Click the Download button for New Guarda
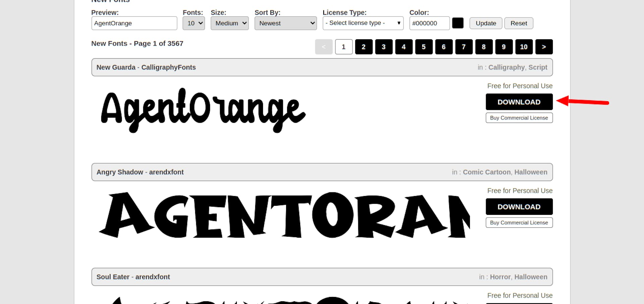 pos(519,102)
